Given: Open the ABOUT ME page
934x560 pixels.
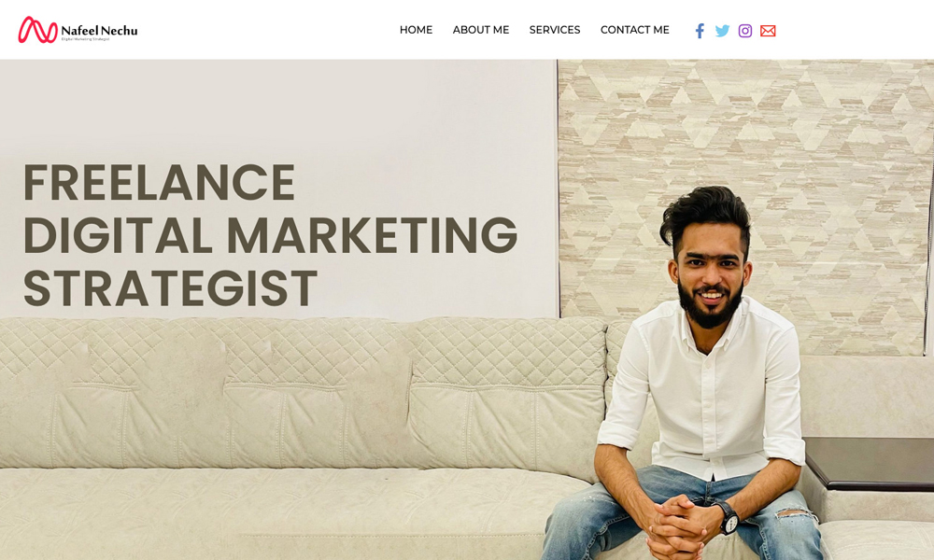Looking at the screenshot, I should coord(481,30).
